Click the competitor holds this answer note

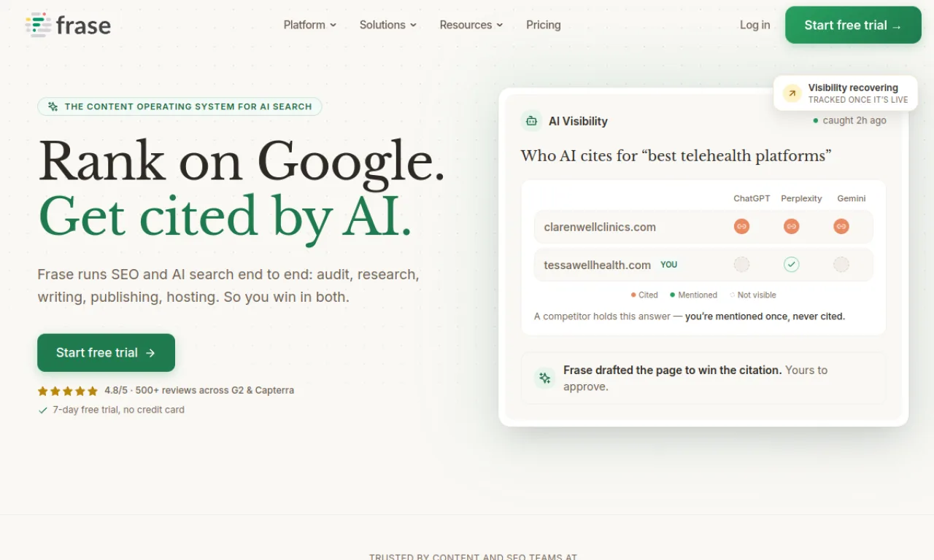click(690, 316)
